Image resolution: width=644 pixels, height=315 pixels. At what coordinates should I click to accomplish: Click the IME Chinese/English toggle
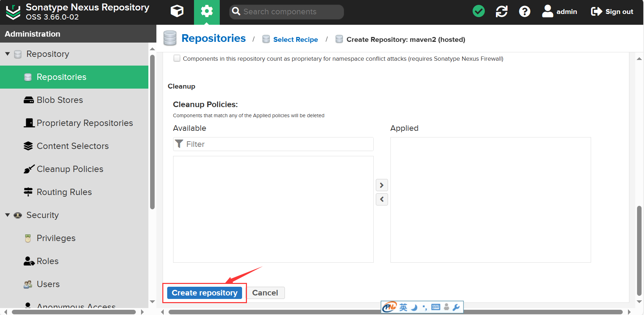403,307
